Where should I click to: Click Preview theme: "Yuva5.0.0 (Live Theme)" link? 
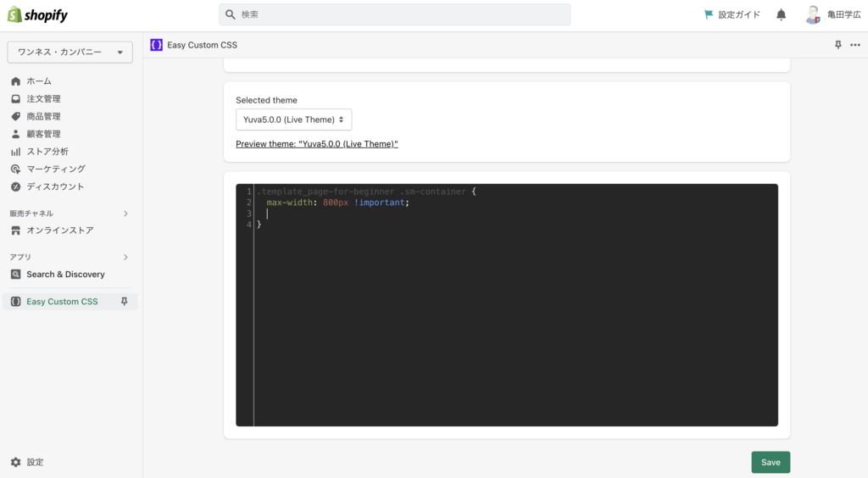317,144
